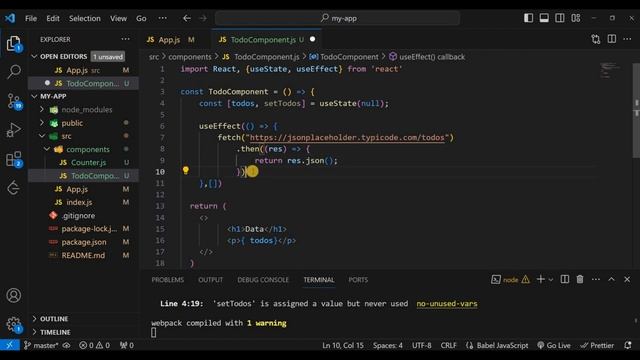Screen dimensions: 640x360
Task: Open changes compare icon in editor toolbar
Action: click(596, 39)
